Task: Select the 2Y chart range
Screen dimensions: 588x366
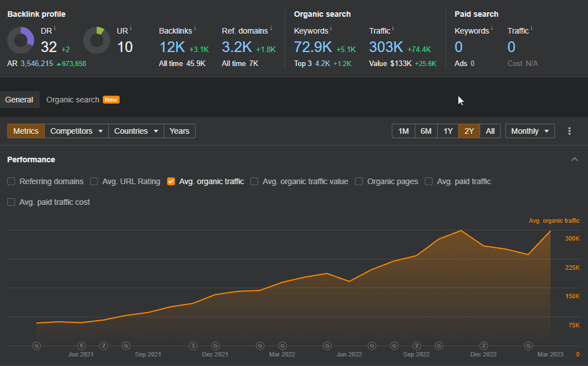Action: [469, 131]
